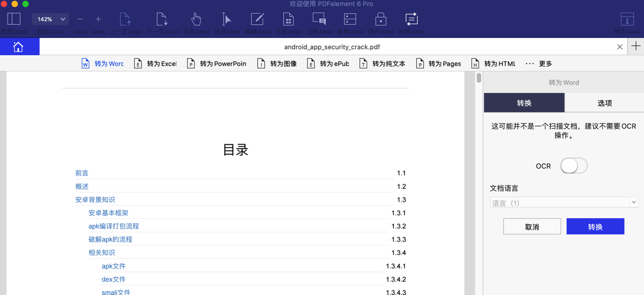The image size is (644, 295).
Task: Click the blue 转换 convert button
Action: tap(595, 226)
